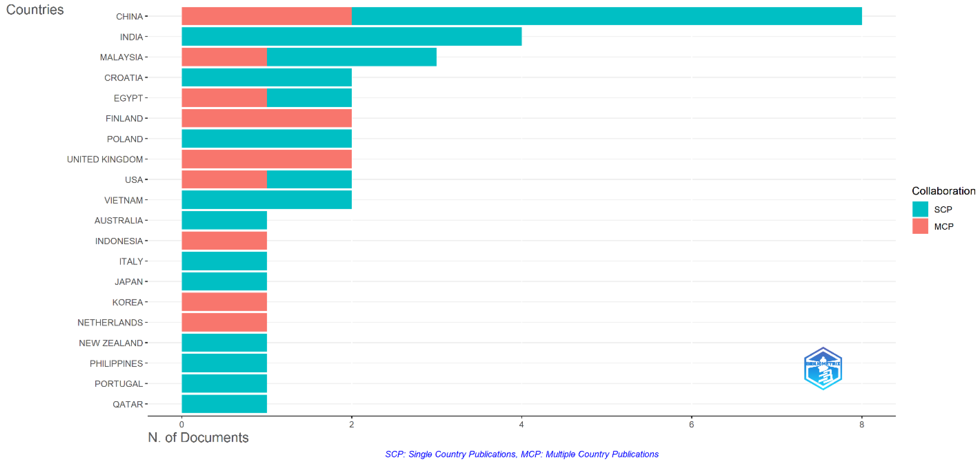
Task: Click the Collaboration legend title
Action: point(943,191)
